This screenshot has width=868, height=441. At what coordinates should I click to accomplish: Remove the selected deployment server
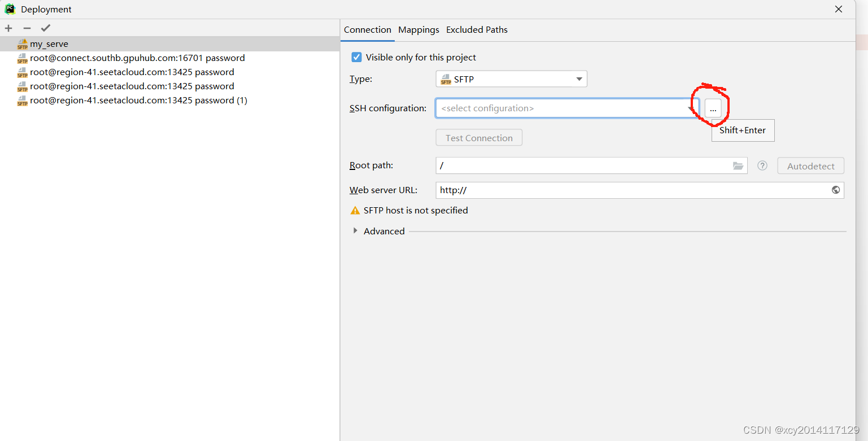click(x=27, y=28)
